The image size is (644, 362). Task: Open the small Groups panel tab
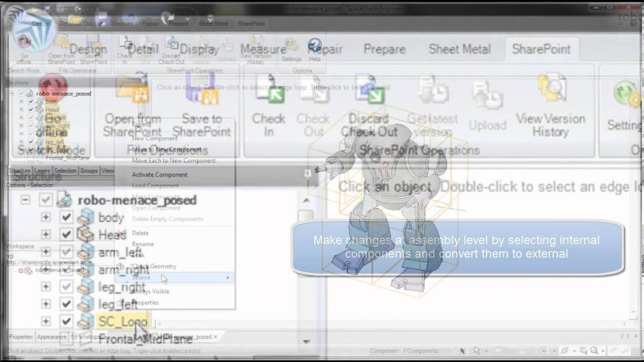click(x=89, y=171)
